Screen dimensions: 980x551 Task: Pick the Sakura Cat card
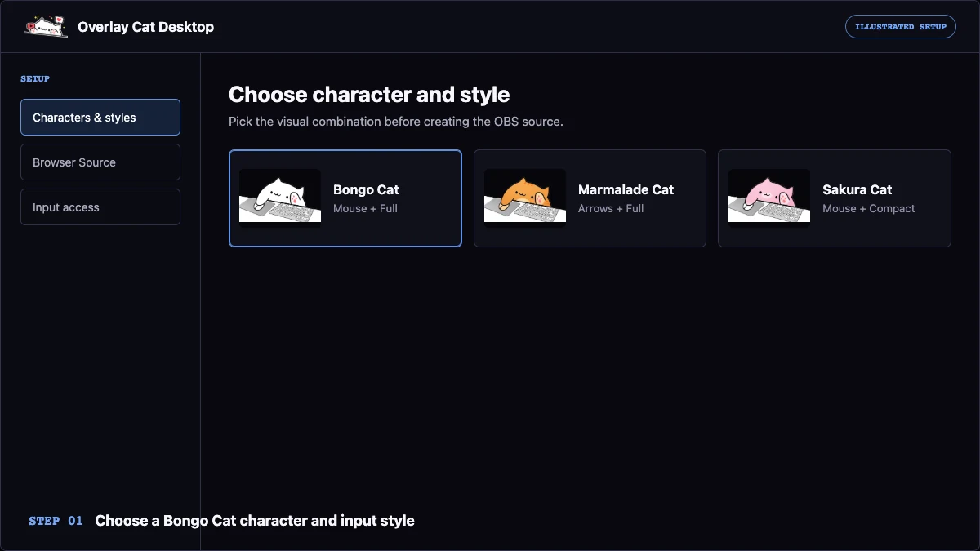835,198
